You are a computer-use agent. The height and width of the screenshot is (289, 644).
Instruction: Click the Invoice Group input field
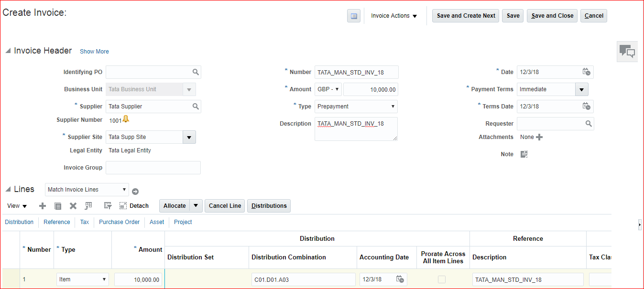[x=153, y=168]
